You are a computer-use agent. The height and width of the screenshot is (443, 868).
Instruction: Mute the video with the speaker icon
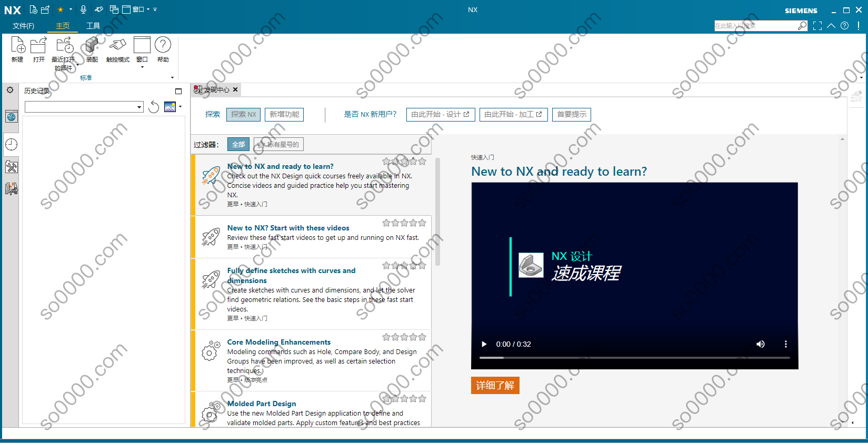click(x=761, y=344)
